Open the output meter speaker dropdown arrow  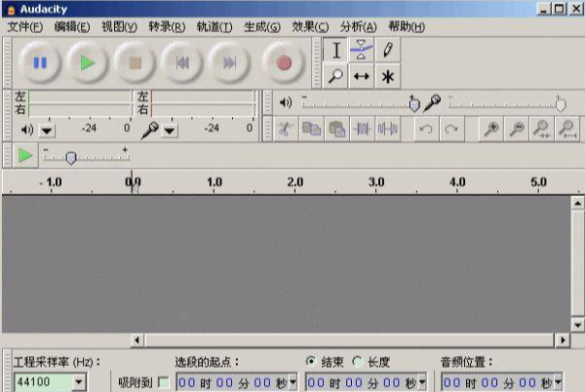[47, 131]
